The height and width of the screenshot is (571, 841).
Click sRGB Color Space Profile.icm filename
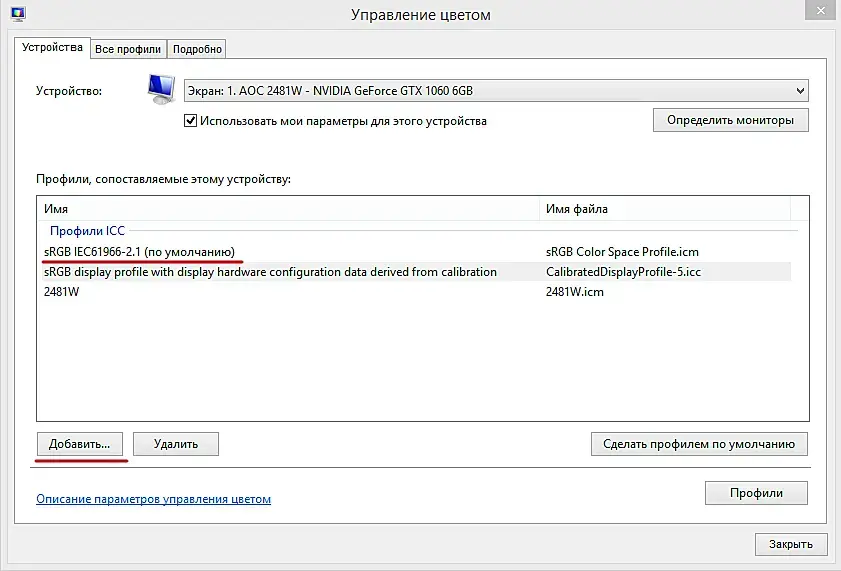coord(622,252)
